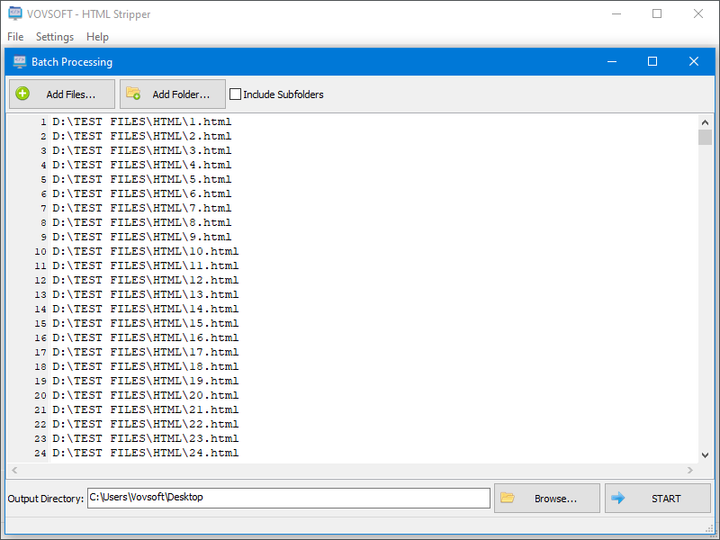
Task: Select line D:\TEST FILES\HTML\16.html
Action: click(x=146, y=338)
